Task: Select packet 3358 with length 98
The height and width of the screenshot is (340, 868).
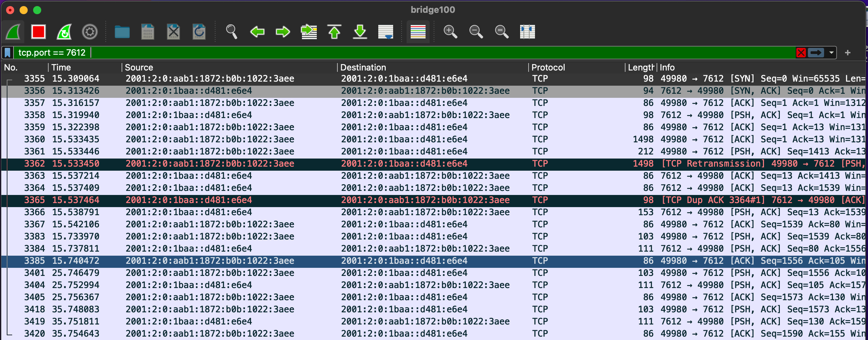Action: pyautogui.click(x=434, y=115)
